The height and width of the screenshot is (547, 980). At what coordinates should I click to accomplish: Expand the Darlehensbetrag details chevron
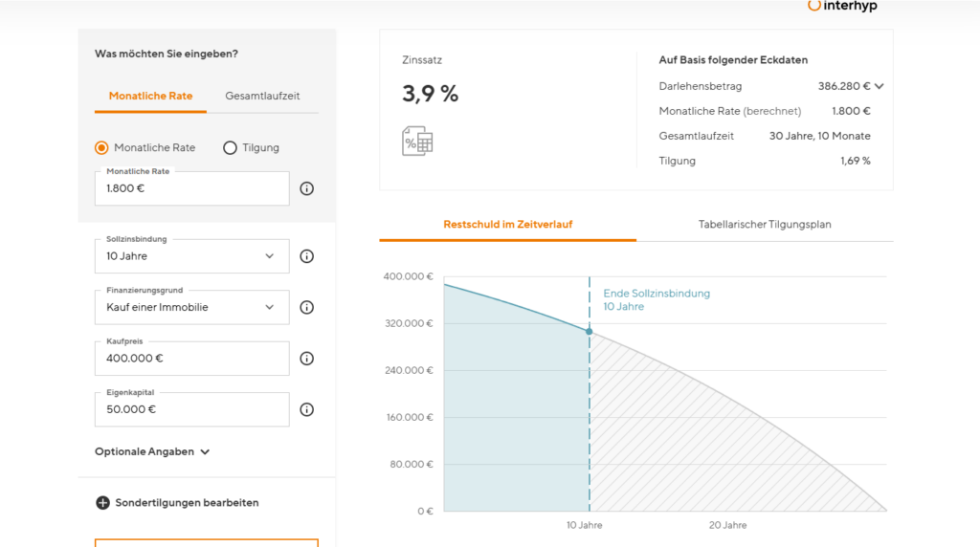click(880, 86)
